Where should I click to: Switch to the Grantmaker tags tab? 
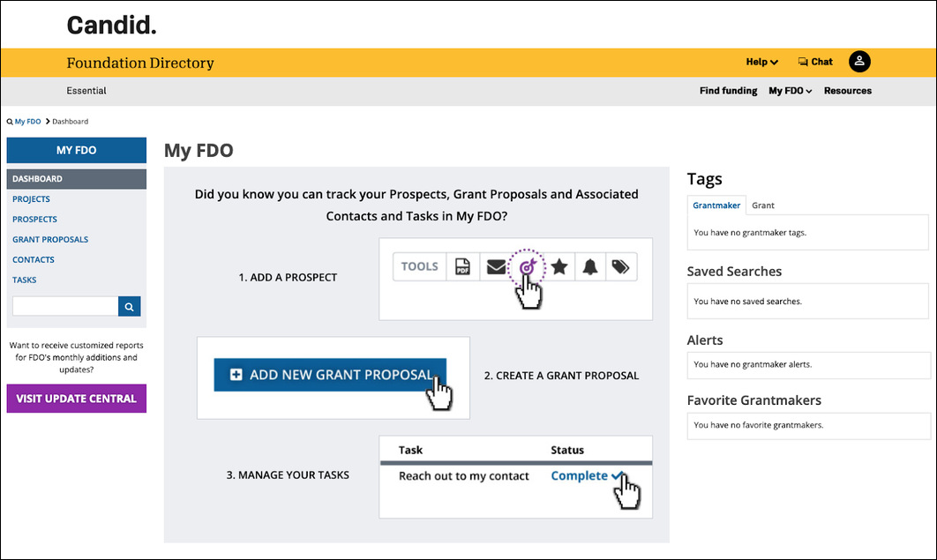click(x=716, y=205)
